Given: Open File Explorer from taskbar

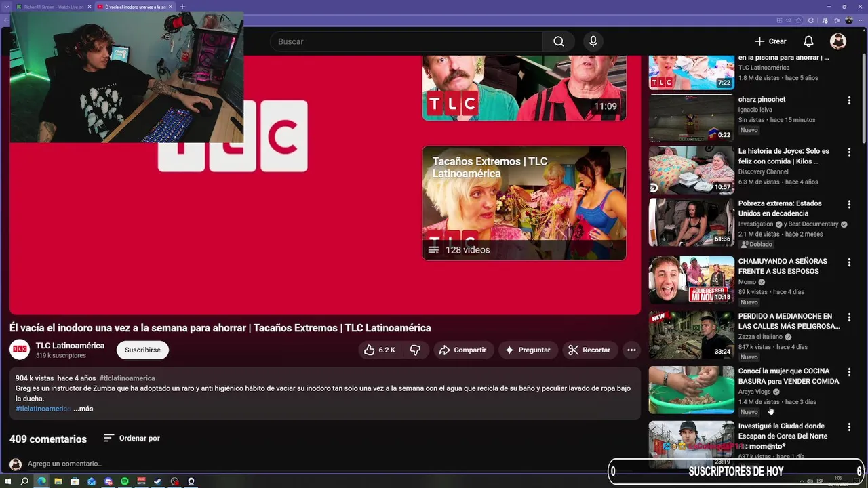Looking at the screenshot, I should coord(58,481).
